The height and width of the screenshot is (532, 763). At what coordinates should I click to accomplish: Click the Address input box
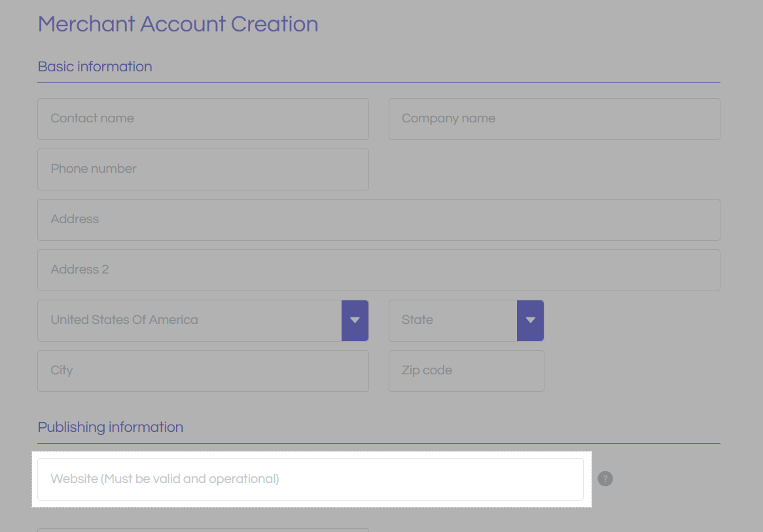pyautogui.click(x=378, y=219)
